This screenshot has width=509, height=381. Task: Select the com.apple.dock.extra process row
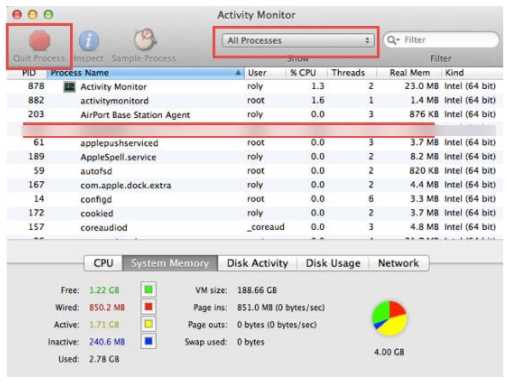click(x=255, y=185)
